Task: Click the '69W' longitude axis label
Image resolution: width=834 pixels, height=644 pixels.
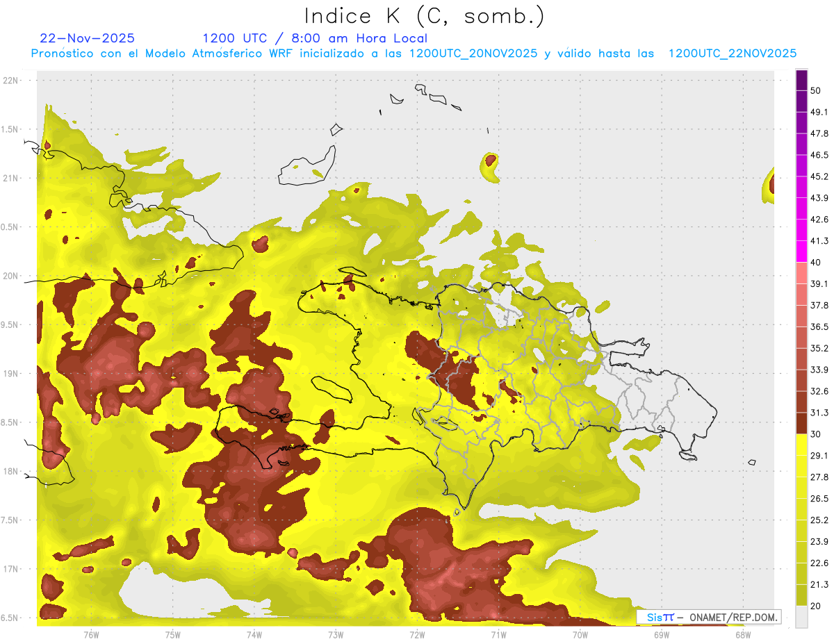Action: point(662,635)
